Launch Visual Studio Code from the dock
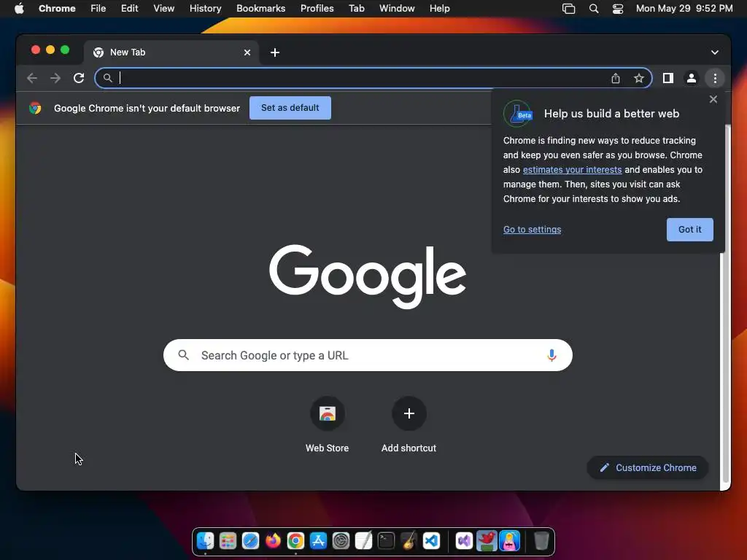747x560 pixels. [431, 541]
